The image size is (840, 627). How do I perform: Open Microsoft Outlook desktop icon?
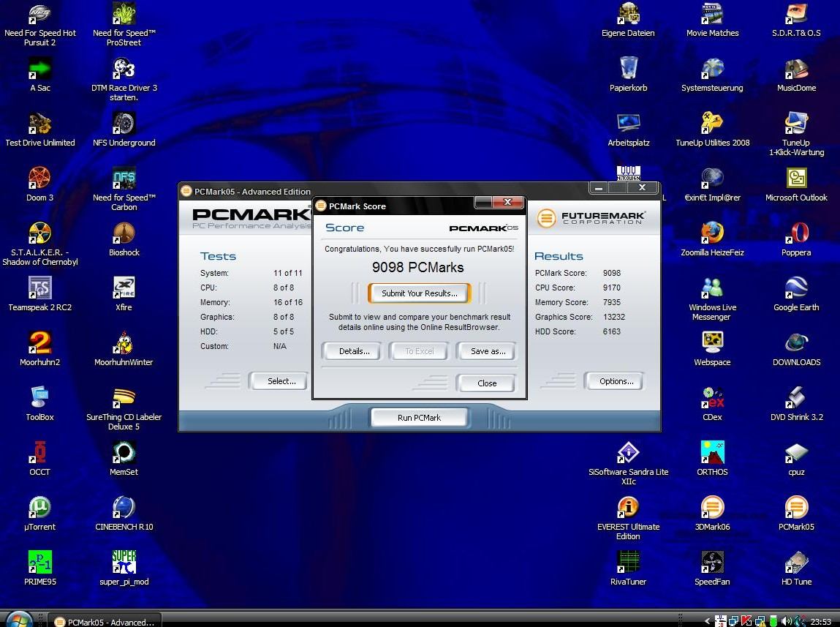(x=797, y=179)
